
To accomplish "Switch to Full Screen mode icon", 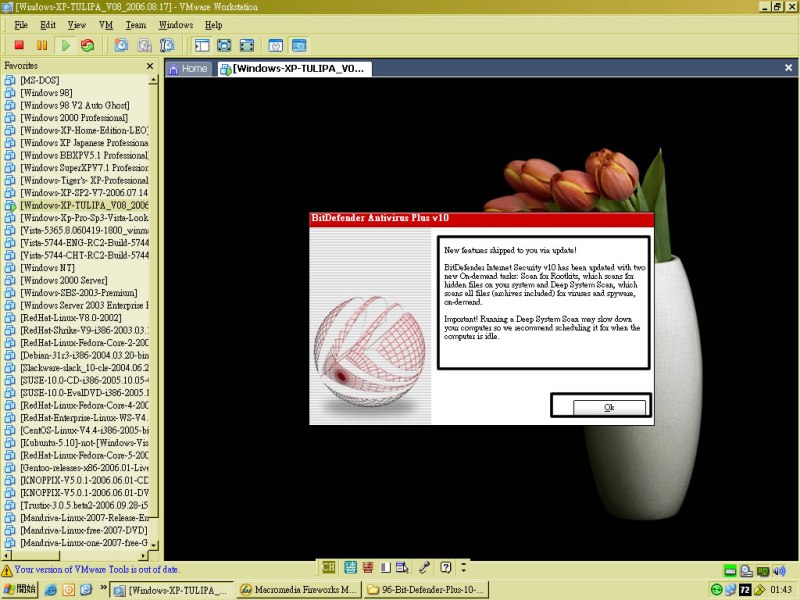I will pos(247,45).
